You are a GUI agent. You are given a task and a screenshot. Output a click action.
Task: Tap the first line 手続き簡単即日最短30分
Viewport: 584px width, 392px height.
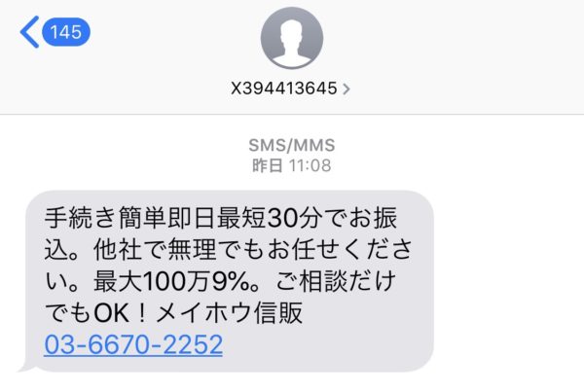(182, 218)
